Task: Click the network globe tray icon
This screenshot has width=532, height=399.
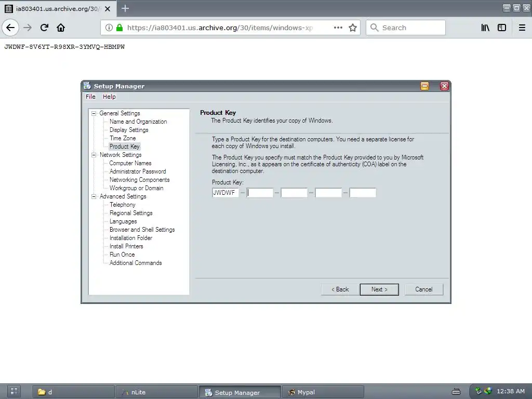Action: coord(488,391)
